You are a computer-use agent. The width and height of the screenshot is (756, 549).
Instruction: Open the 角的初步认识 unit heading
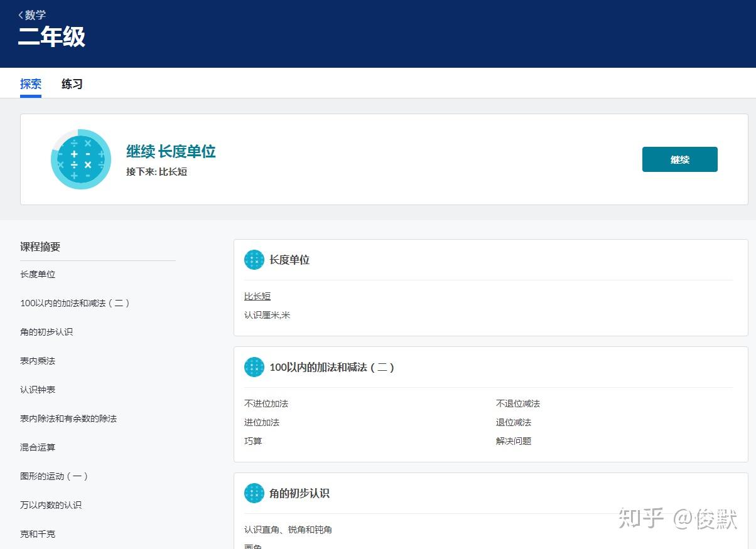(x=300, y=493)
